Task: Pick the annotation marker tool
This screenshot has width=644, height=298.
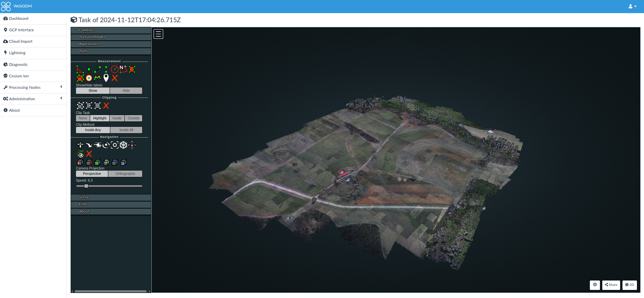Action: click(106, 78)
